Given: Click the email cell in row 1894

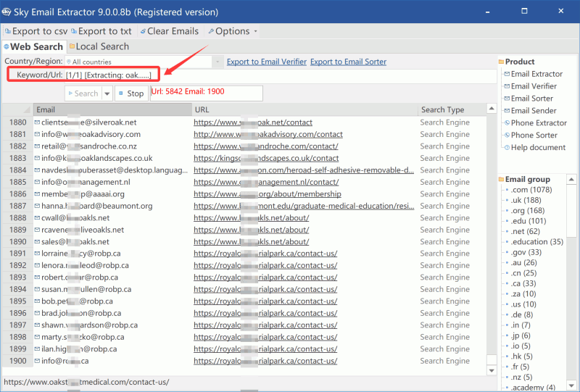Looking at the screenshot, I should (x=112, y=290).
